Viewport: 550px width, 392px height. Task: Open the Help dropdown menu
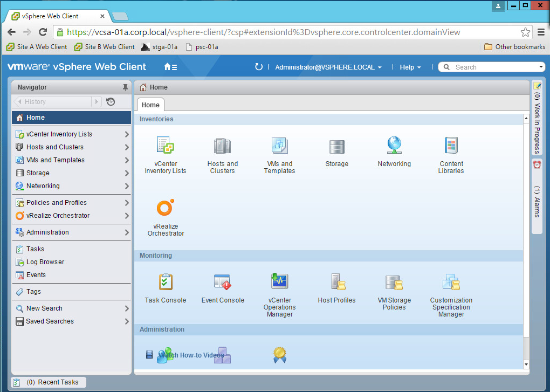pos(410,67)
